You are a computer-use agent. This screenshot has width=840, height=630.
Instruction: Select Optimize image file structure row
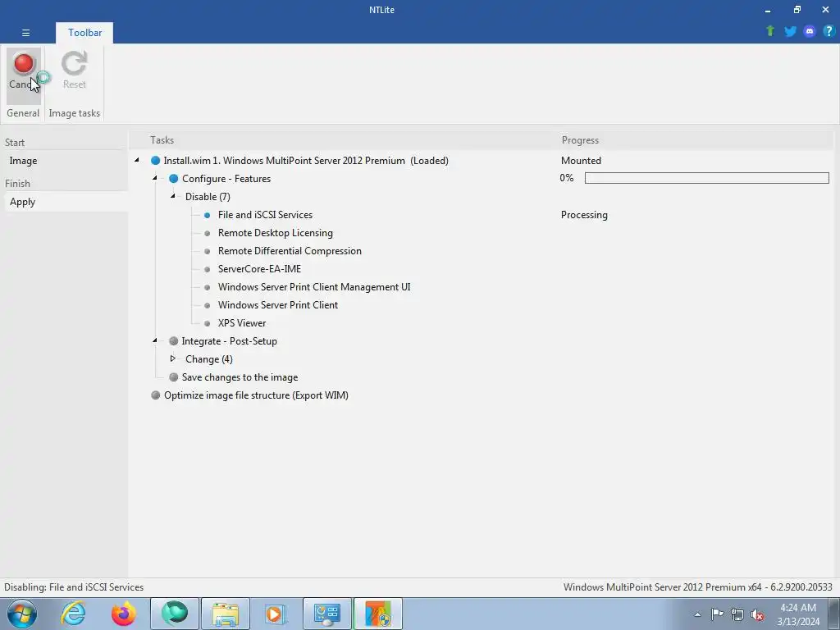pos(256,395)
